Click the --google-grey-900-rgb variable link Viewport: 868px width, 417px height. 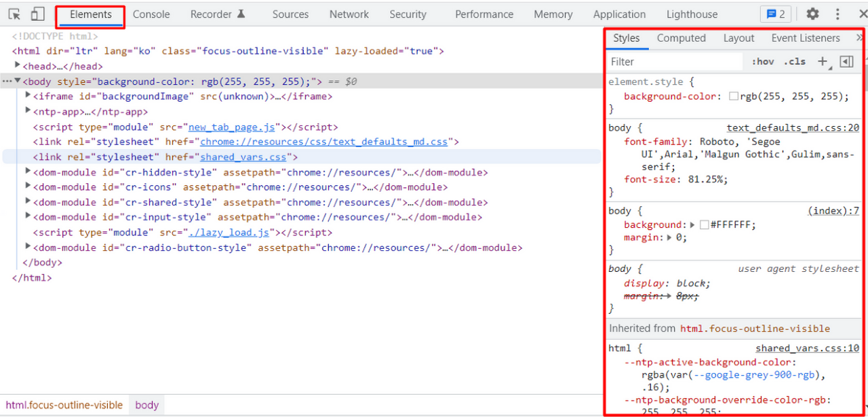coord(758,374)
